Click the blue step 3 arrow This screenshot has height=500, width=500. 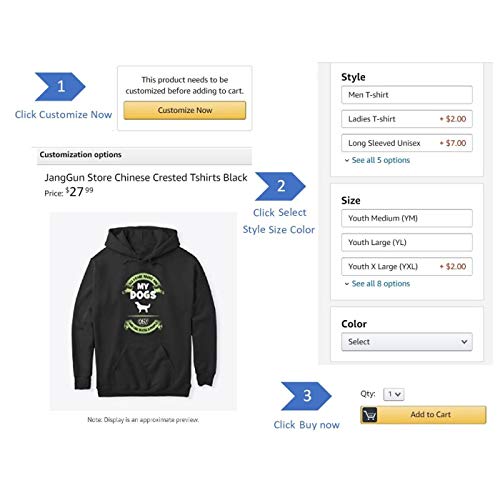pos(306,396)
